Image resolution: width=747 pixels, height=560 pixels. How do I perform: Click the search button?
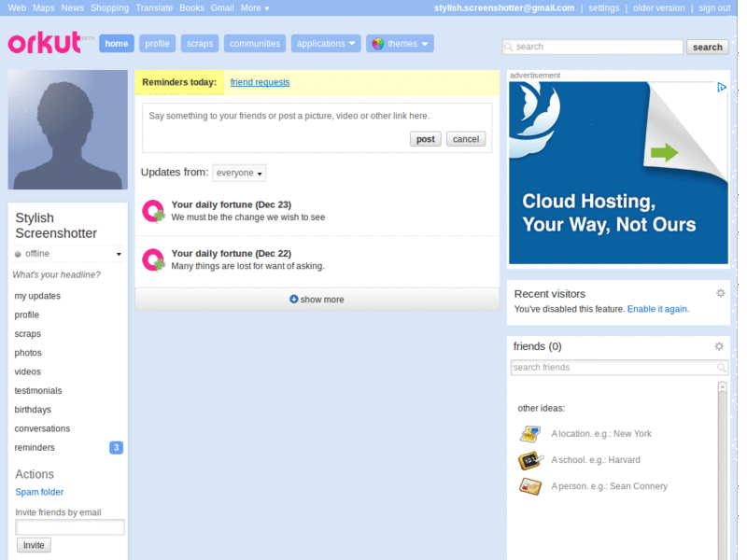pyautogui.click(x=708, y=48)
